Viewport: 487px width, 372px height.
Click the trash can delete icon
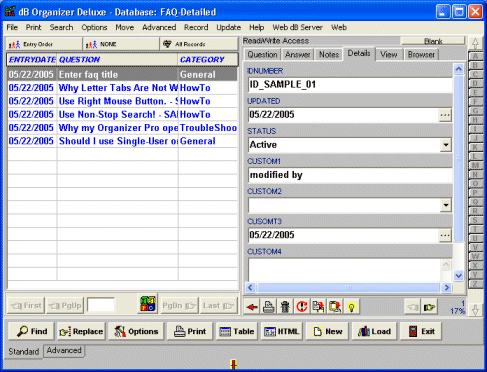285,306
